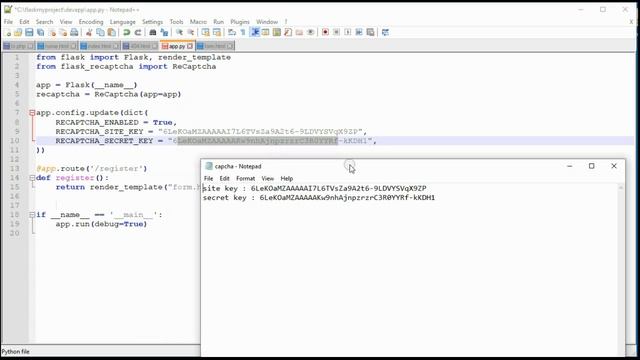This screenshot has height=360, width=640.
Task: Click RECAPTCHA_SITE_KEY in the code
Action: click(100, 131)
